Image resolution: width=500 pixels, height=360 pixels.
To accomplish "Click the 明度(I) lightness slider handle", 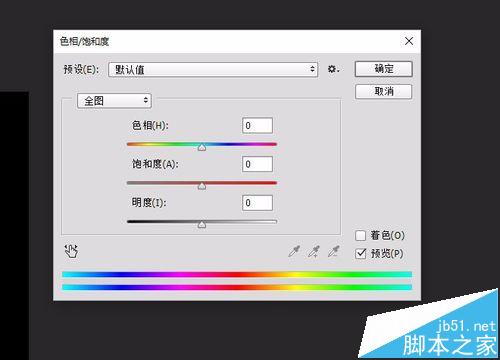I will (x=202, y=224).
